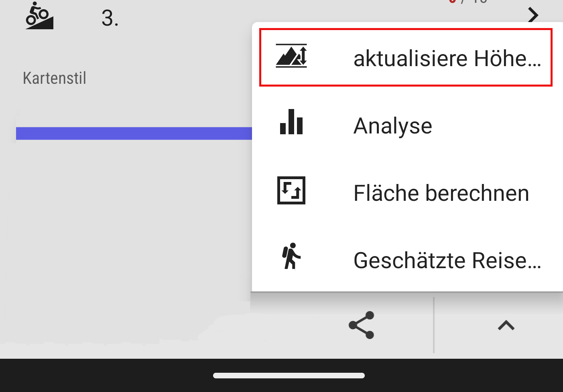Image resolution: width=563 pixels, height=392 pixels.
Task: Select "aktualisiere Höhe..." menu text
Action: pos(447,59)
